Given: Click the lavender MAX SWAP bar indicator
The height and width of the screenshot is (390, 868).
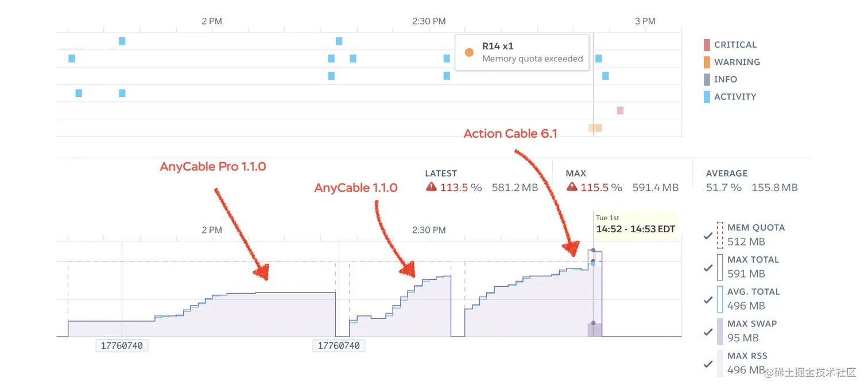Looking at the screenshot, I should pyautogui.click(x=719, y=331).
